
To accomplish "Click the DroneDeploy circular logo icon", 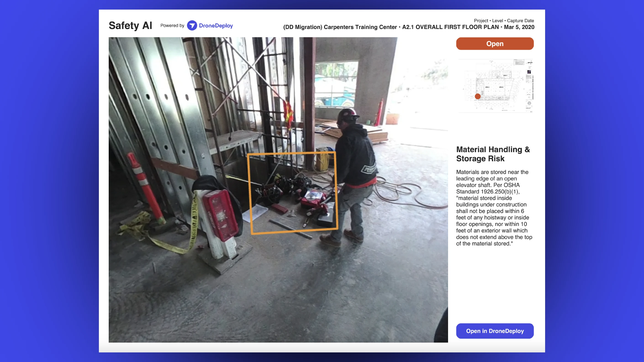I will [192, 26].
